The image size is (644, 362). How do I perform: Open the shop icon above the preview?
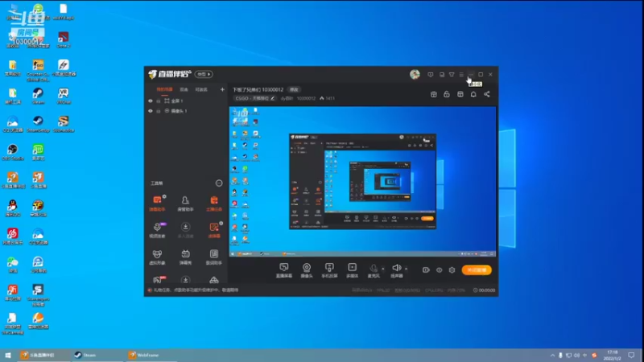(434, 94)
